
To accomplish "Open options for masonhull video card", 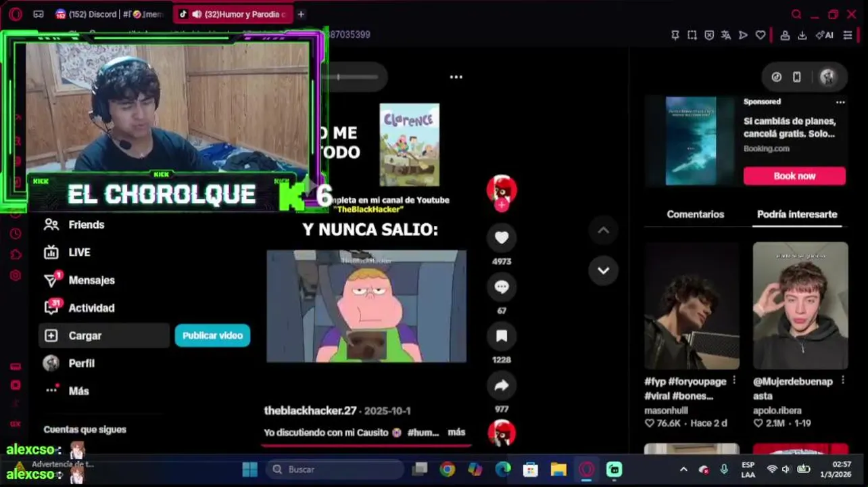I will (734, 380).
